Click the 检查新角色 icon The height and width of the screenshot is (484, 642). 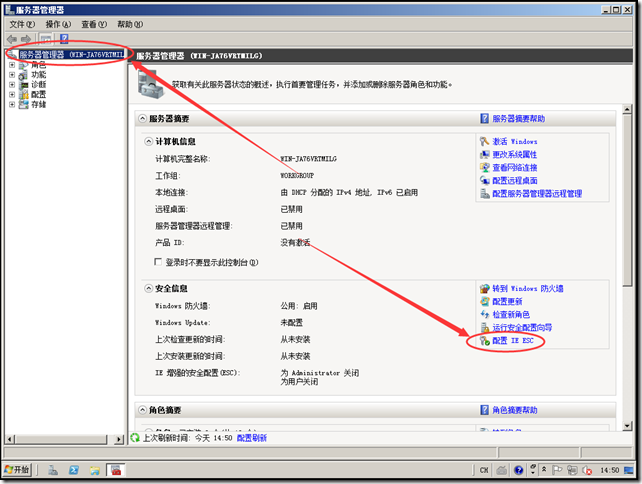click(x=485, y=314)
